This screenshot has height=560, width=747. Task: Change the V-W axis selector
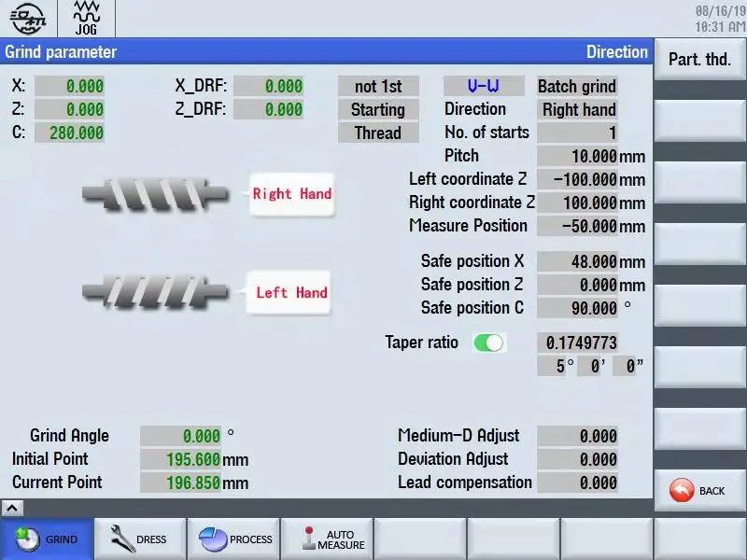[484, 86]
